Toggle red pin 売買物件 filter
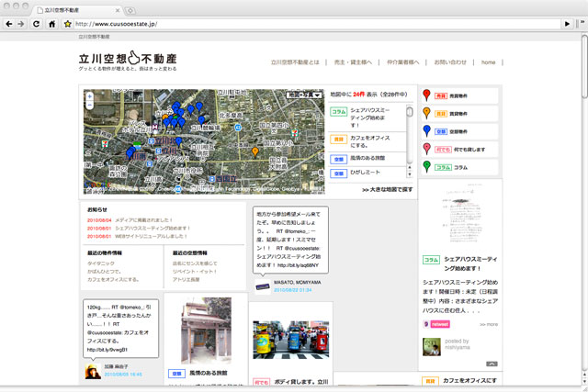Viewport: 588px width, 392px height. (x=460, y=95)
